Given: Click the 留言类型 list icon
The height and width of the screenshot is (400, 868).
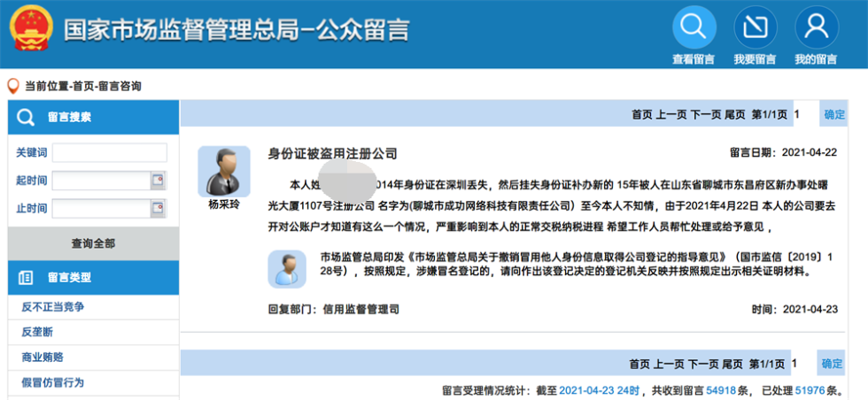Looking at the screenshot, I should click(x=27, y=277).
